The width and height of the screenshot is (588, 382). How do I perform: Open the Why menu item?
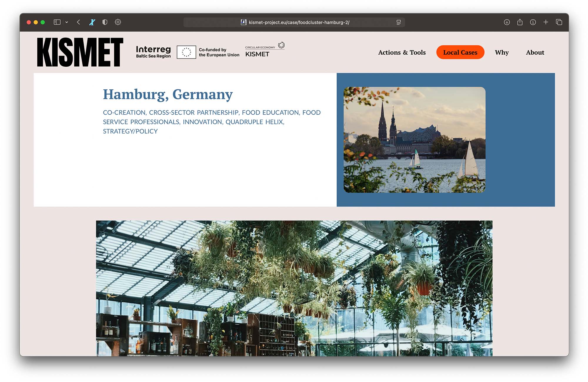pos(502,52)
